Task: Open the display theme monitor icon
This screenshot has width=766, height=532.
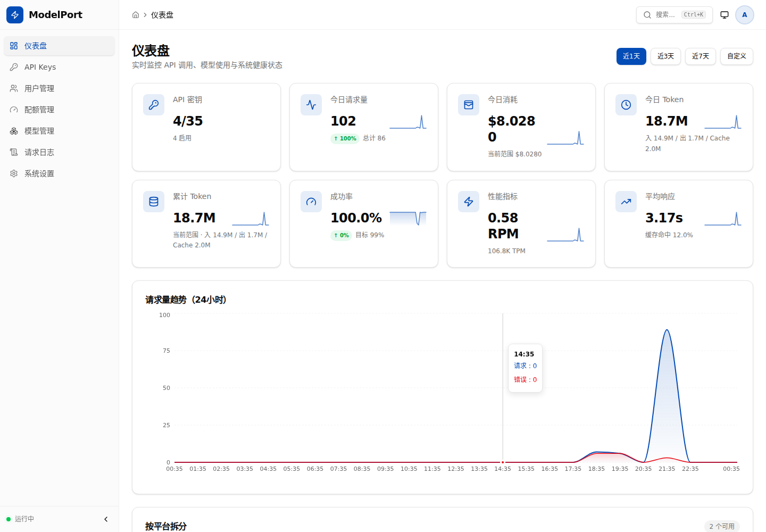Action: pos(725,15)
